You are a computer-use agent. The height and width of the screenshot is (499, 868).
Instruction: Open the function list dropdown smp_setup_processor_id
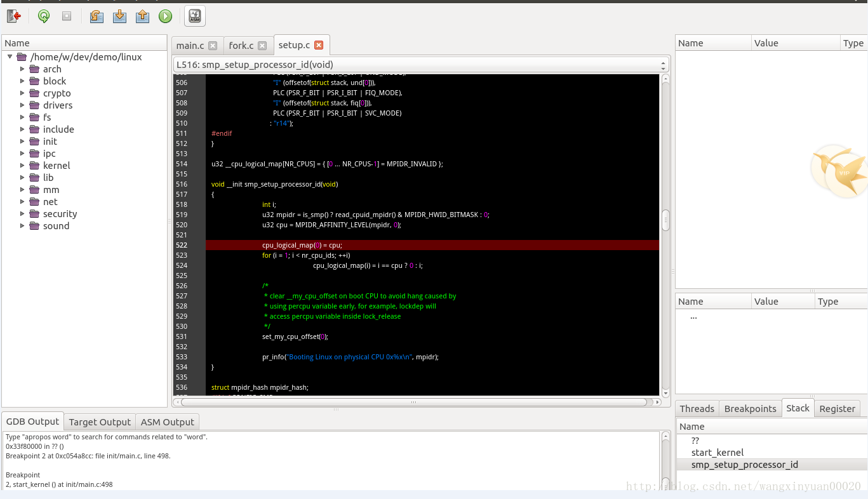[421, 65]
